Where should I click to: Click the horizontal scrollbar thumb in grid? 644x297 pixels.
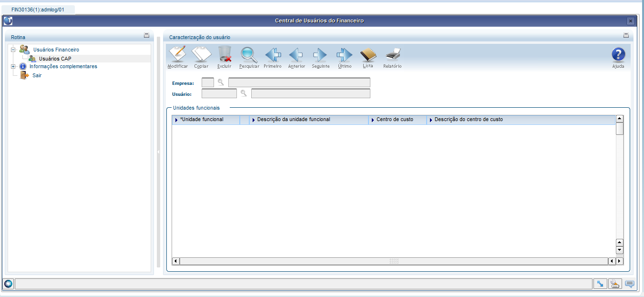(394, 261)
